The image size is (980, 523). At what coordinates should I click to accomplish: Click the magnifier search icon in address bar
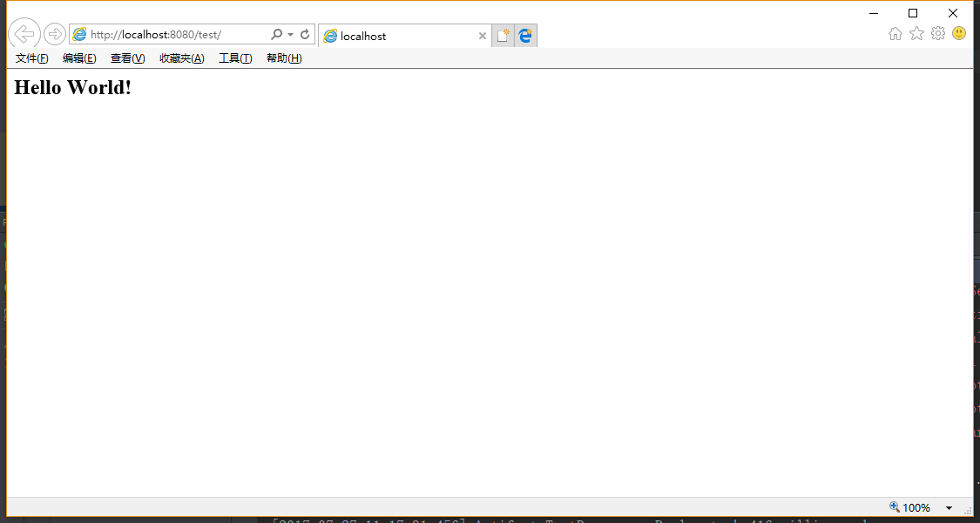(277, 35)
